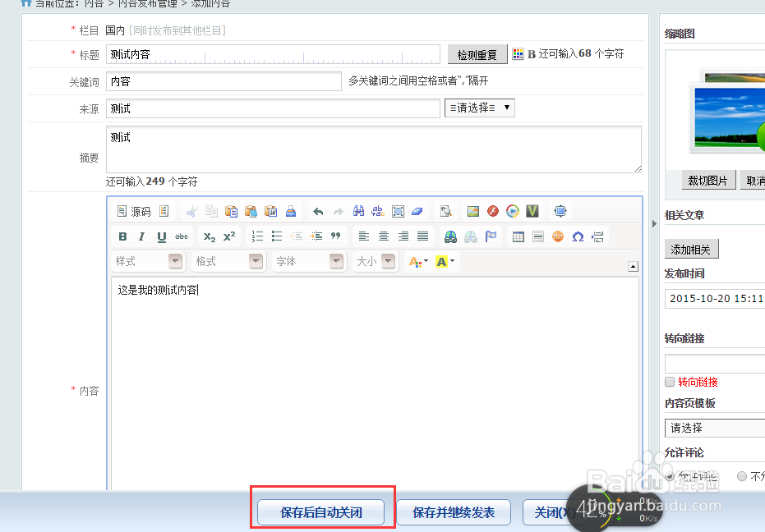Select the 允许评论 radio option
The image size is (765, 532).
[x=670, y=477]
